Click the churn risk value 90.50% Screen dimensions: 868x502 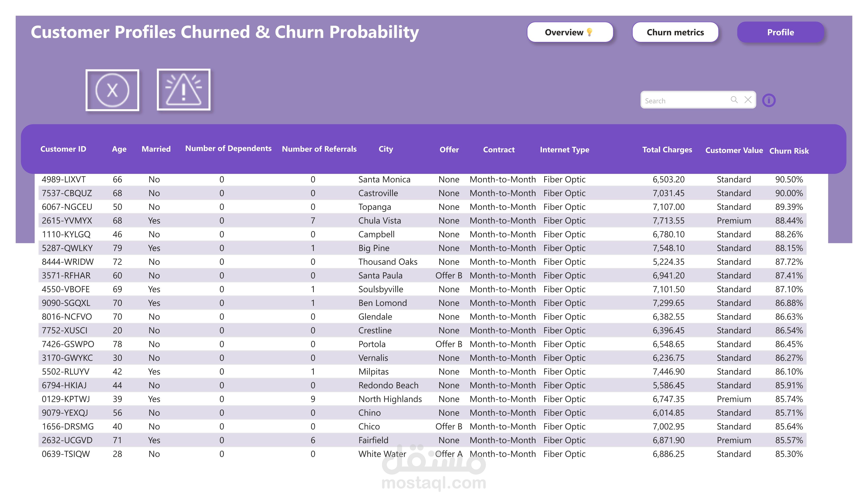click(789, 179)
